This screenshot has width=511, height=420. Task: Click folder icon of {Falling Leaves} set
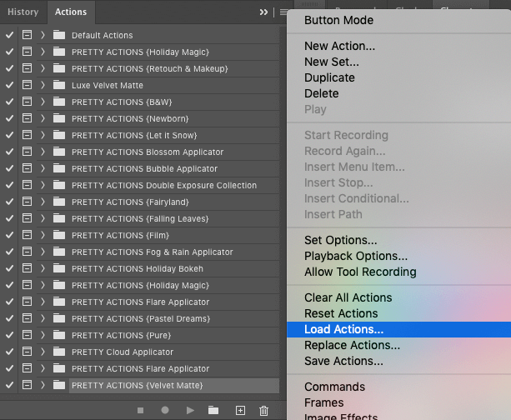point(59,218)
